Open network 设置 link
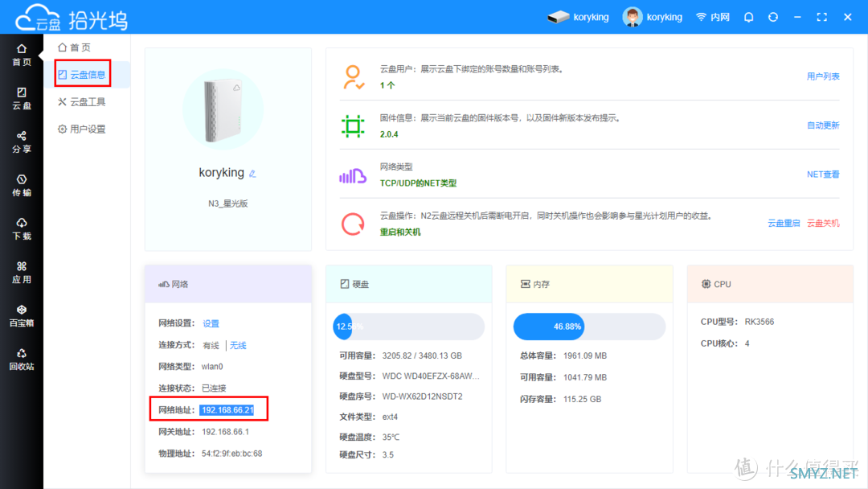 click(x=211, y=323)
